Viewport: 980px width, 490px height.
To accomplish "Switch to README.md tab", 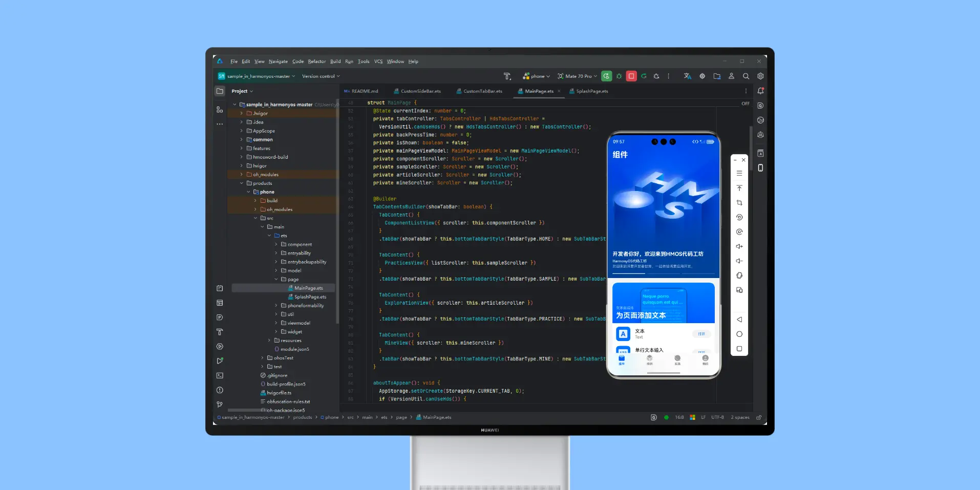I will (x=361, y=91).
